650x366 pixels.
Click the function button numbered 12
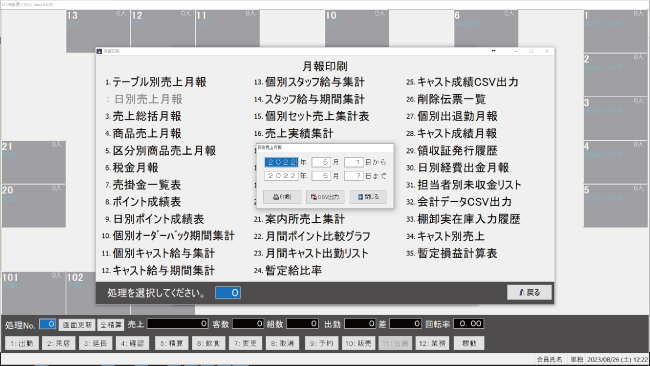click(432, 343)
